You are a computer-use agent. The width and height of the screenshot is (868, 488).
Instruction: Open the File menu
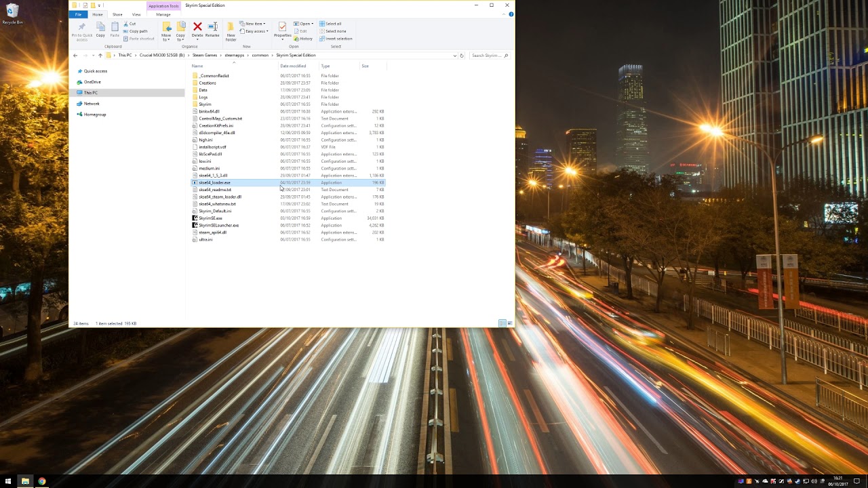point(79,14)
